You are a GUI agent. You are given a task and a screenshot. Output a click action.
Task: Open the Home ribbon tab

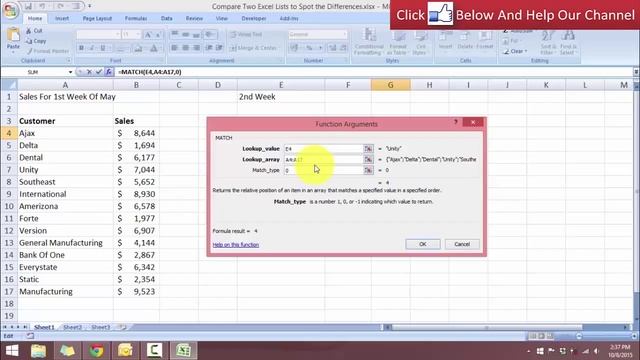35,18
